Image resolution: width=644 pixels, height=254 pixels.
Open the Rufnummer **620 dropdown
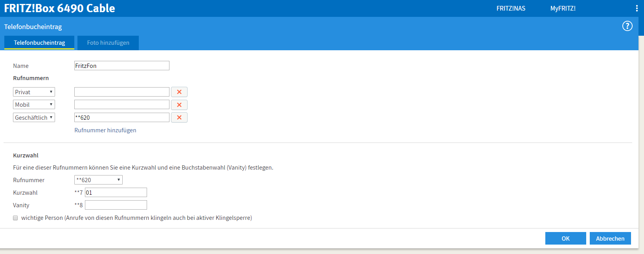tap(98, 180)
